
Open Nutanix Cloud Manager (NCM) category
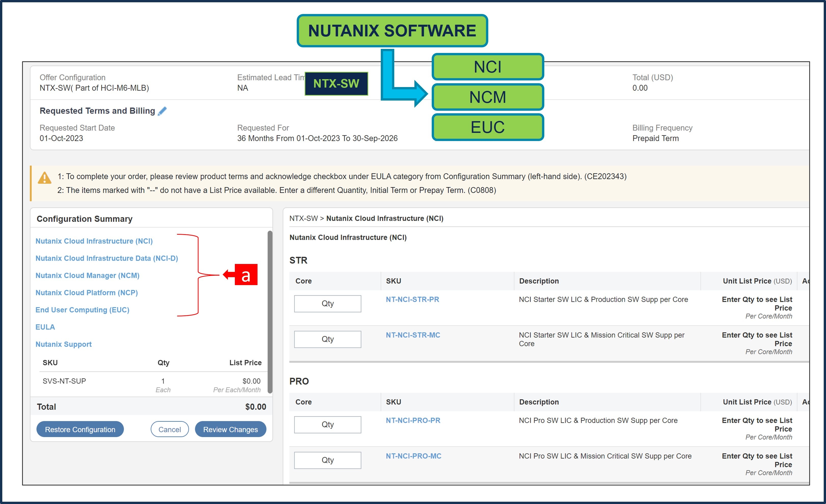point(88,275)
